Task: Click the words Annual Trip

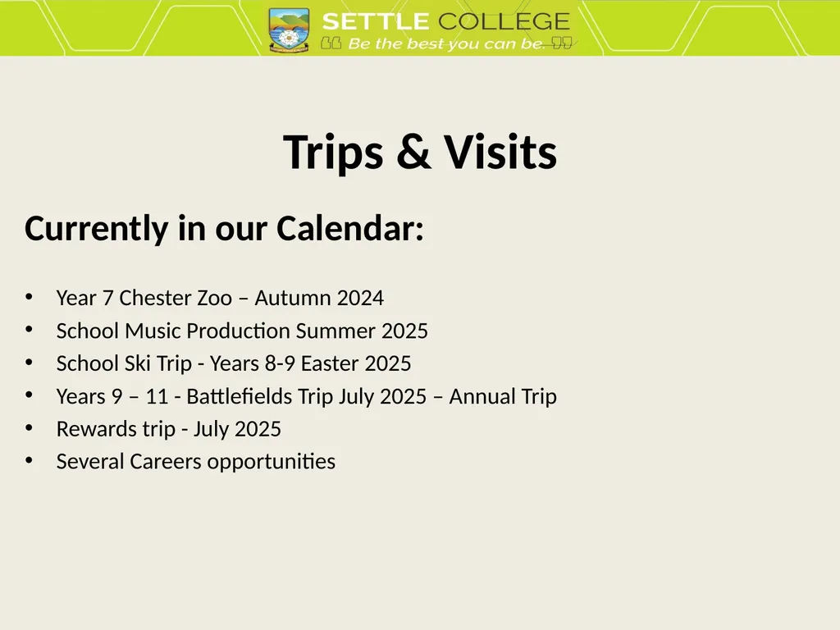Action: coord(503,396)
